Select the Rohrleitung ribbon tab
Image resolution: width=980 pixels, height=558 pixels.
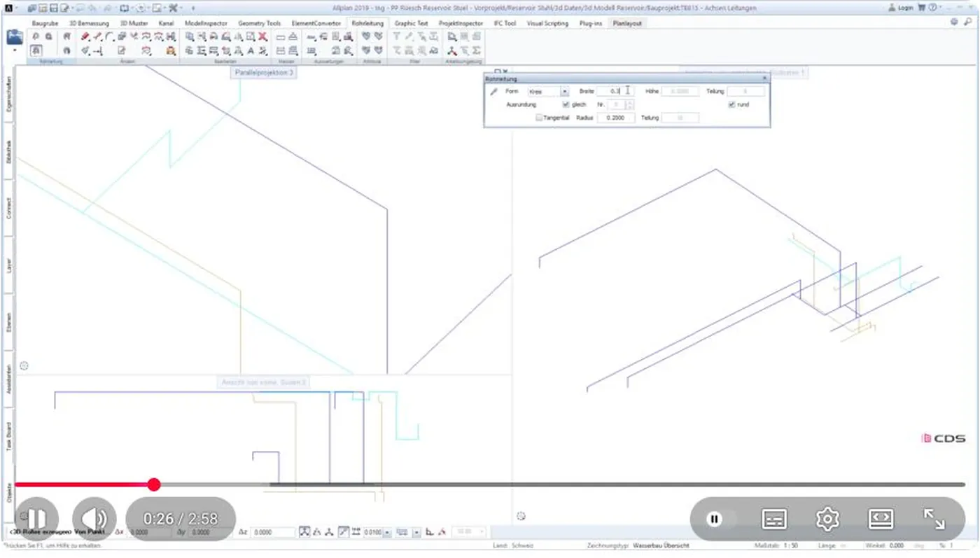(367, 23)
